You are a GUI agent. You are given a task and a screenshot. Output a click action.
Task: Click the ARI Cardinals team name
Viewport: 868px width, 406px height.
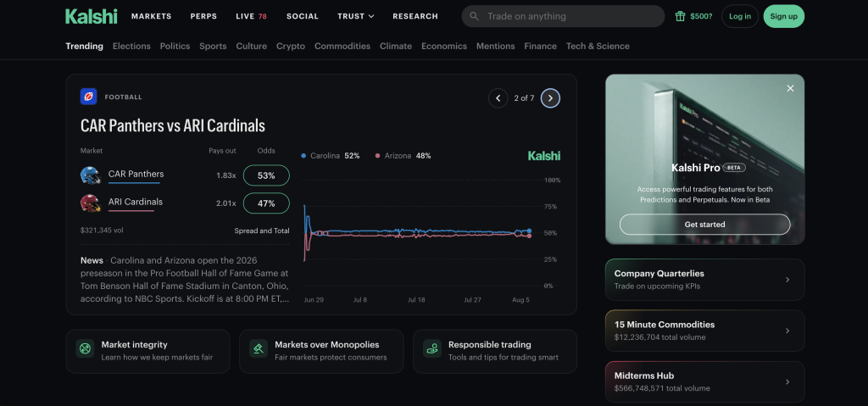[136, 202]
